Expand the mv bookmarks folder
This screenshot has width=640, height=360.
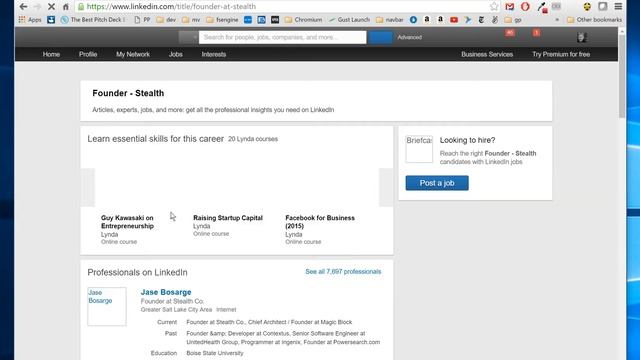click(191, 20)
